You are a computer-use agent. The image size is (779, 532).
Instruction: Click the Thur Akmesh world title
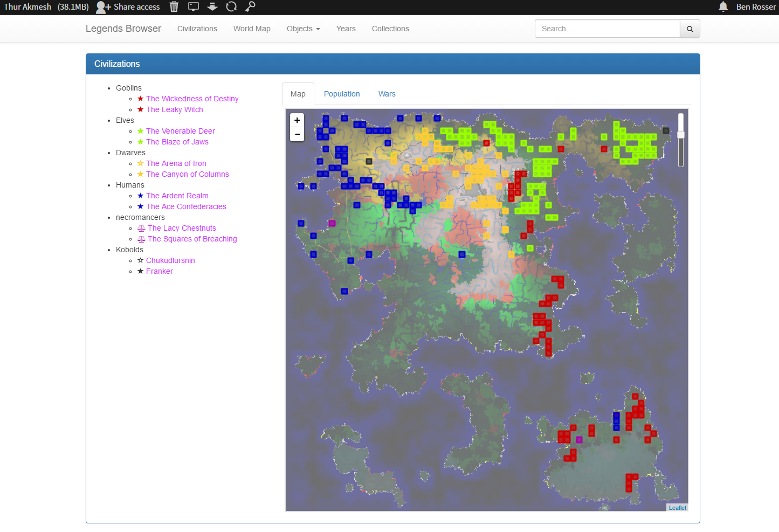click(x=27, y=7)
